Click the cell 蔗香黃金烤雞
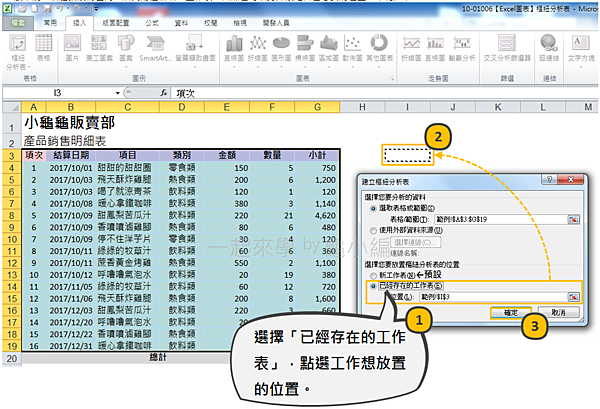This screenshot has height=409, width=600. tap(127, 263)
